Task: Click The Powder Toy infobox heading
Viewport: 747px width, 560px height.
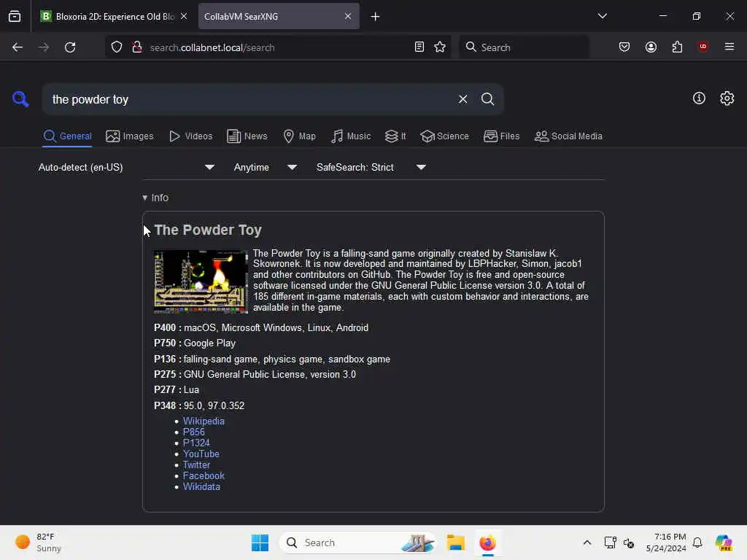Action: tap(208, 230)
